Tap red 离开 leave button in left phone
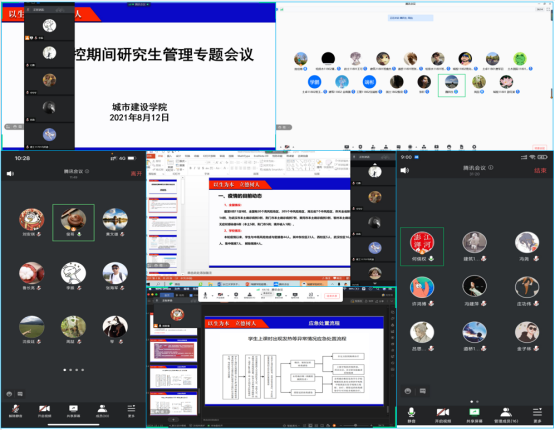555x430 pixels. click(x=136, y=173)
